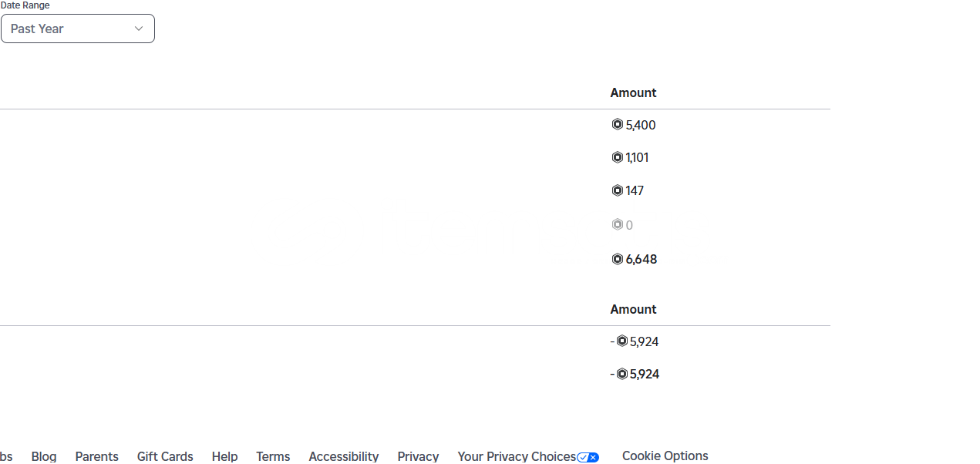Image resolution: width=980 pixels, height=464 pixels.
Task: Click the Robux icon beside bold -5,924 total
Action: coord(622,374)
